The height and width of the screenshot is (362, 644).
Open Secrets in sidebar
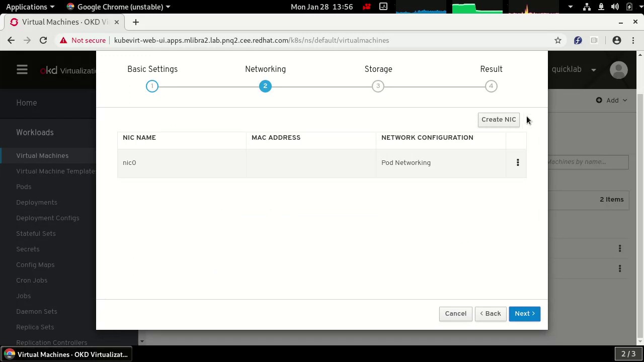click(28, 249)
